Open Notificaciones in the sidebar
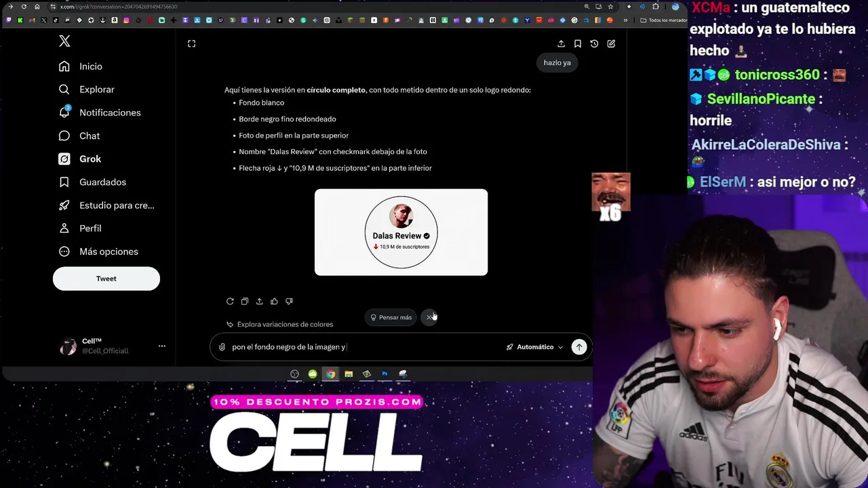 point(100,113)
